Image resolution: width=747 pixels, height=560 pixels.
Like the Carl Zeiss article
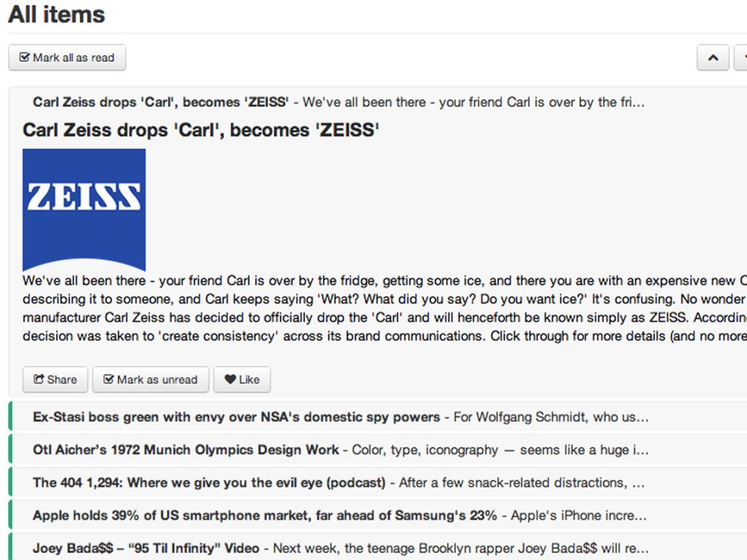tap(242, 380)
